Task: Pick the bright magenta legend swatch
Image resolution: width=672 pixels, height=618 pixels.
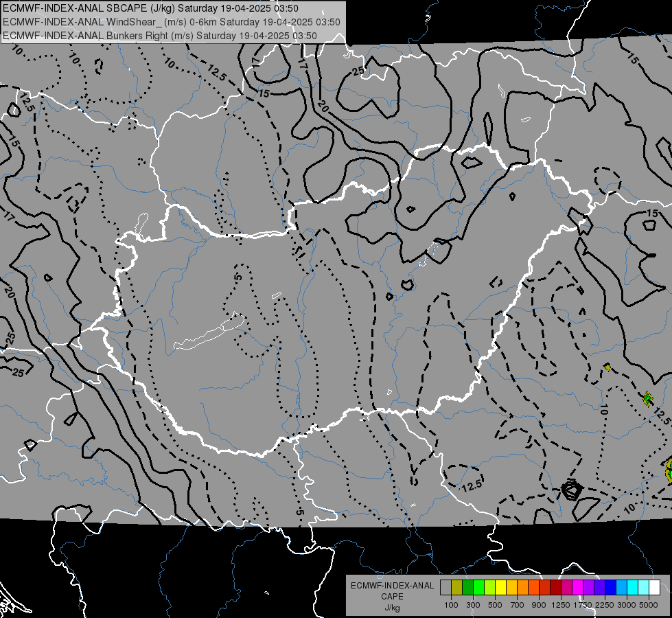Action: coord(578,588)
